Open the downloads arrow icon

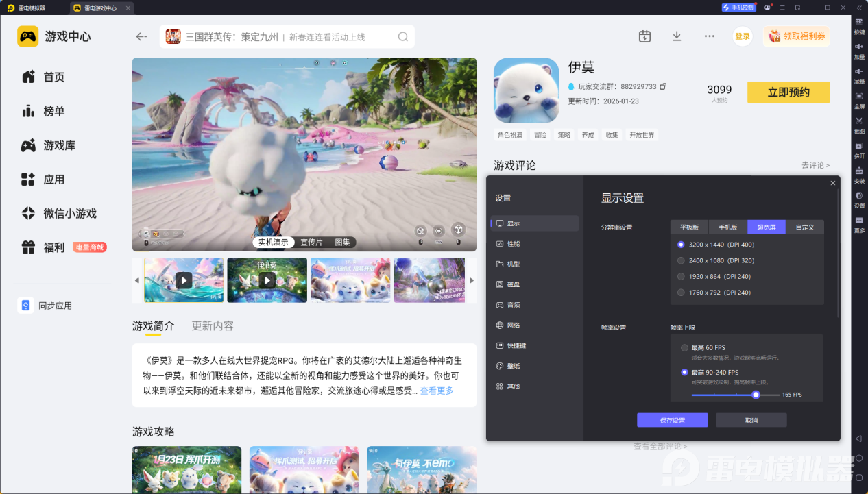point(677,36)
